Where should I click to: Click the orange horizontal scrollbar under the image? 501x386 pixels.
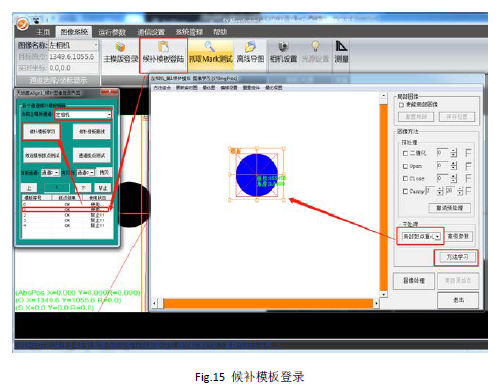pos(268,303)
